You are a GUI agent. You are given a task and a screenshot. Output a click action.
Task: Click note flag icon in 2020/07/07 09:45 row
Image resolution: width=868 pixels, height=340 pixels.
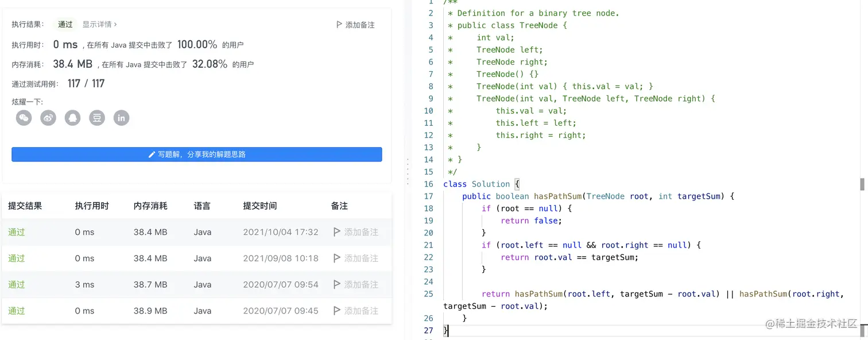pos(337,311)
